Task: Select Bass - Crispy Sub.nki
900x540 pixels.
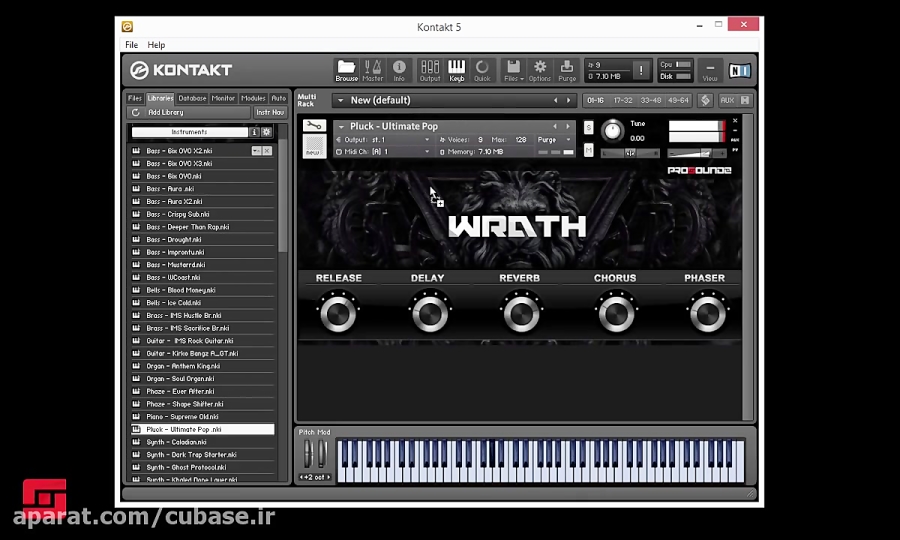Action: (x=202, y=214)
